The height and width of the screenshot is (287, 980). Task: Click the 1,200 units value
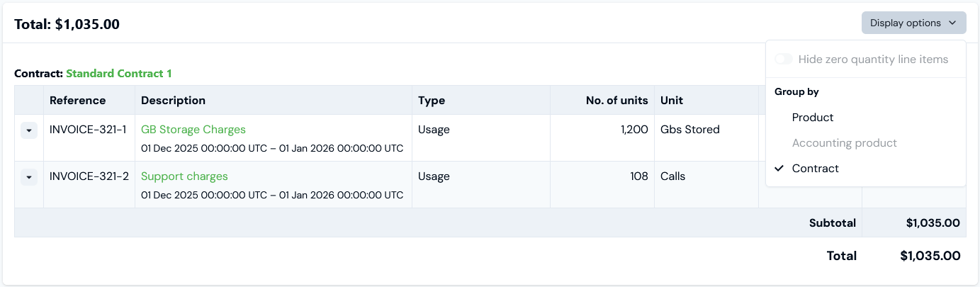(x=633, y=130)
